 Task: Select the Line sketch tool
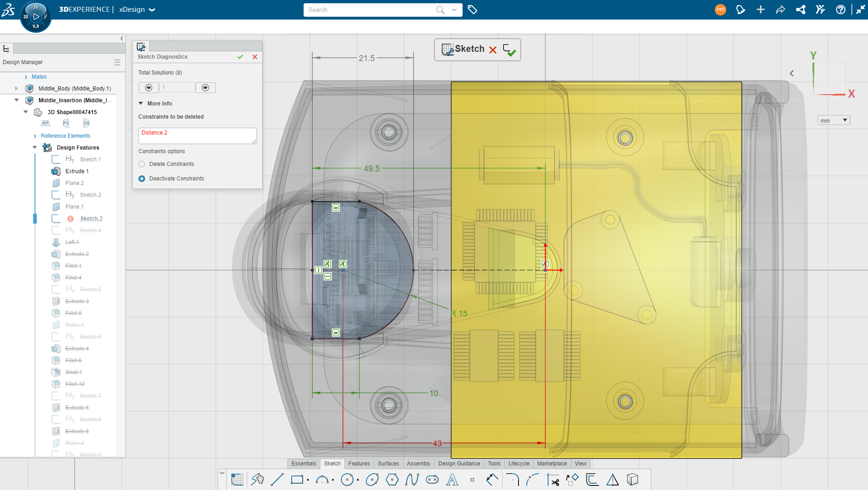pyautogui.click(x=277, y=480)
